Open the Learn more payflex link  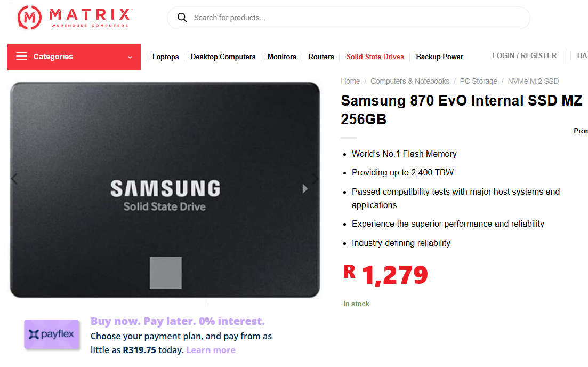[211, 349]
